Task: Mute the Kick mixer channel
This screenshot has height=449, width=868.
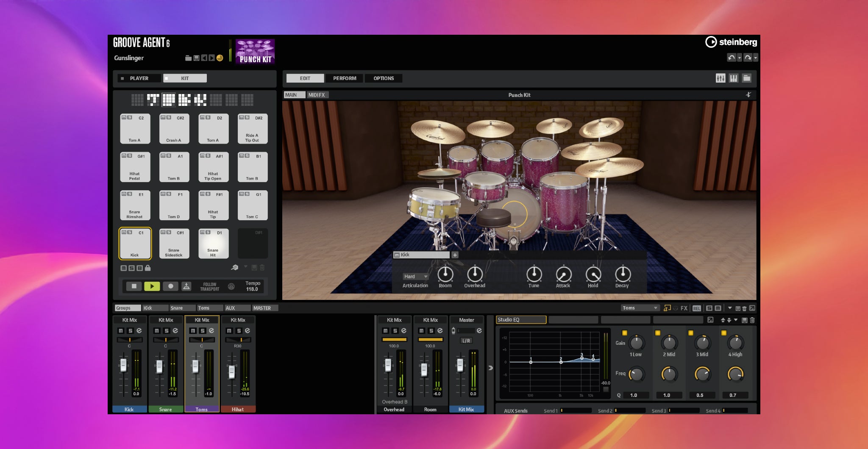Action: pos(121,331)
